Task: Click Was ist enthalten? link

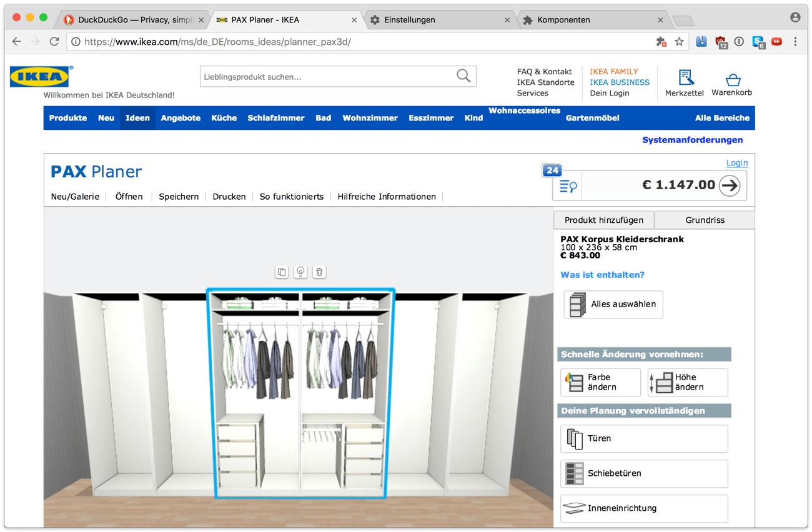Action: coord(602,275)
